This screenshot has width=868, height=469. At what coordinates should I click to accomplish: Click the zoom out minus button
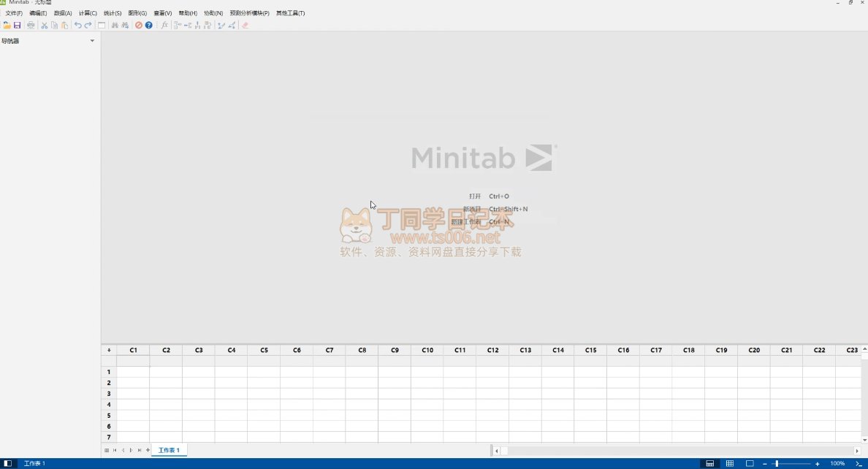764,463
